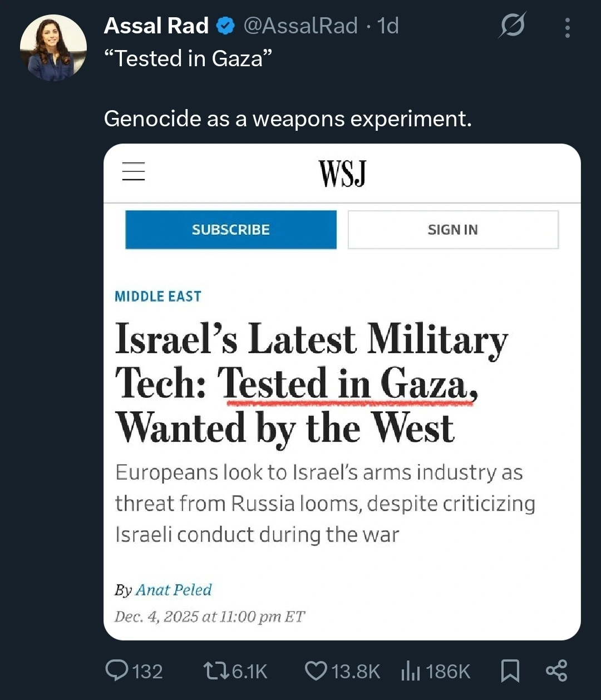Like the post with heart icon
Screen dimensions: 601x700
pyautogui.click(x=316, y=671)
